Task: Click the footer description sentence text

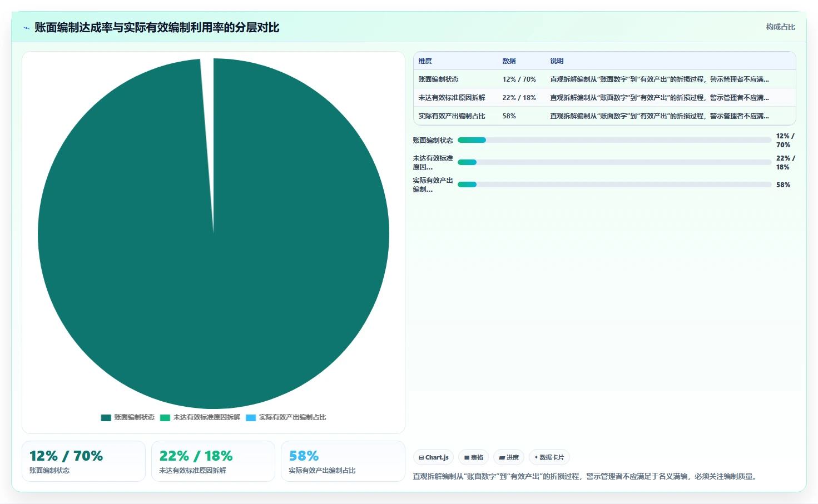Action: (x=586, y=476)
